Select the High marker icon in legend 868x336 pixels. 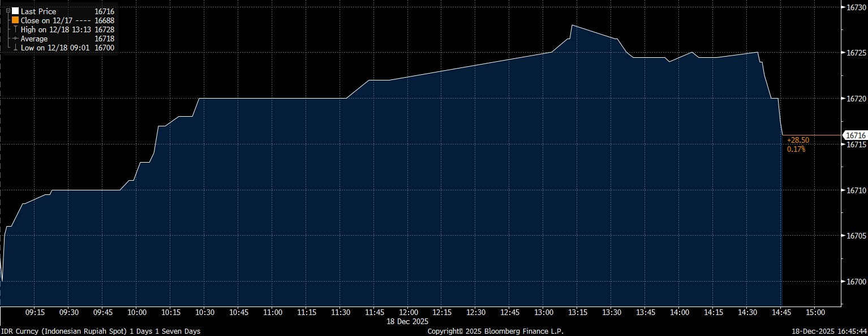15,29
